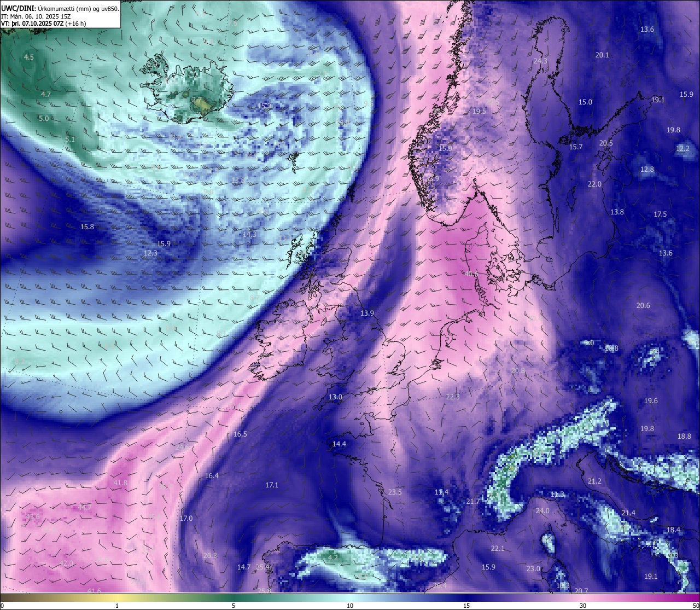Click the map value 14.7
This screenshot has width=700, height=610.
(244, 567)
